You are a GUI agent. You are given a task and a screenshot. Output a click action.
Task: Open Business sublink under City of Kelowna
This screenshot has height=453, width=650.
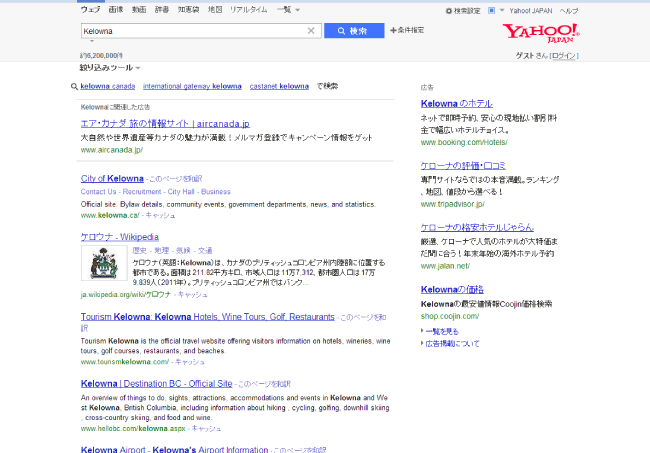click(x=216, y=192)
